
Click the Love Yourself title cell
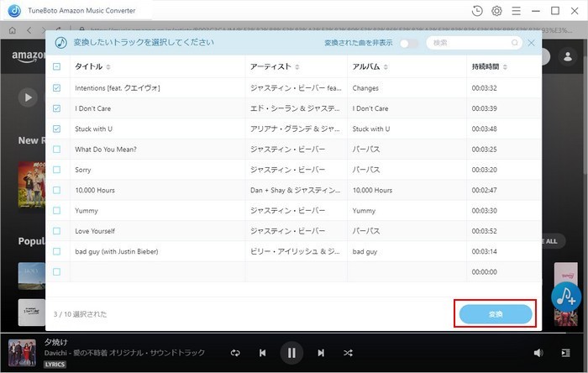[x=158, y=231]
